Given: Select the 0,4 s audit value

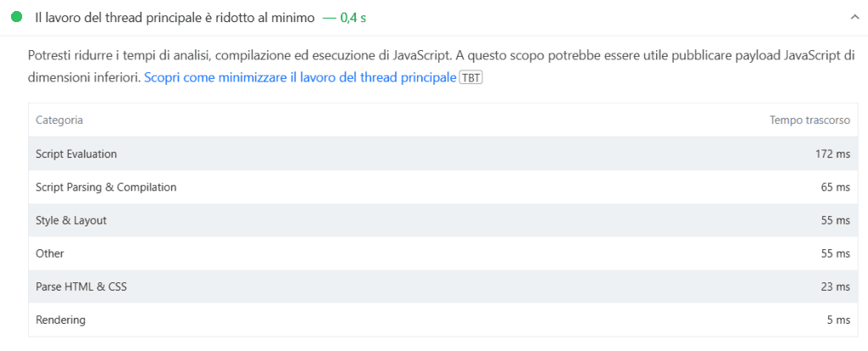Looking at the screenshot, I should [353, 17].
